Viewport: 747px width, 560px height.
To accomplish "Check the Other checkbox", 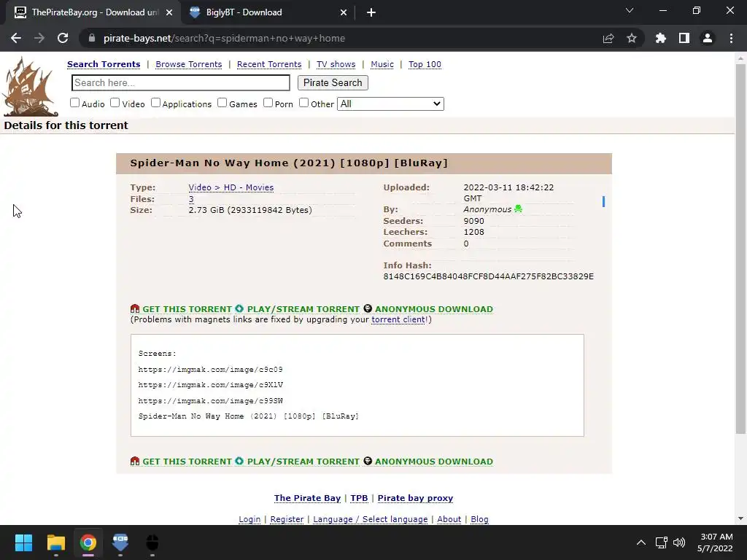I will coord(304,103).
